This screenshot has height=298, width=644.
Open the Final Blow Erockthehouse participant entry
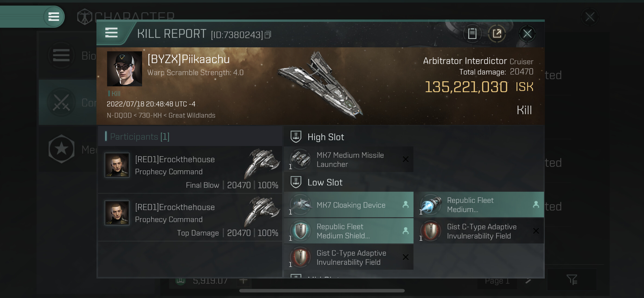[190, 169]
